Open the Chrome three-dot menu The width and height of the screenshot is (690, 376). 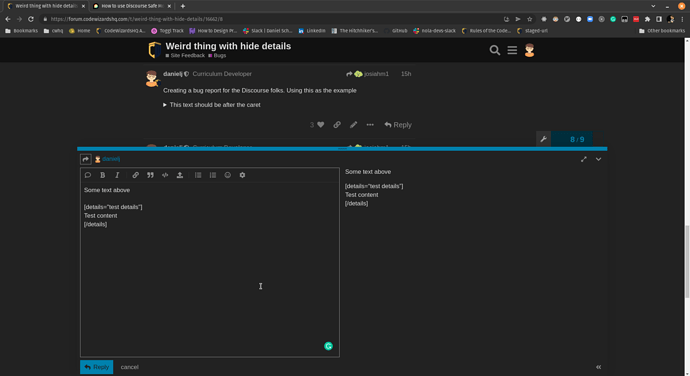[x=682, y=19]
